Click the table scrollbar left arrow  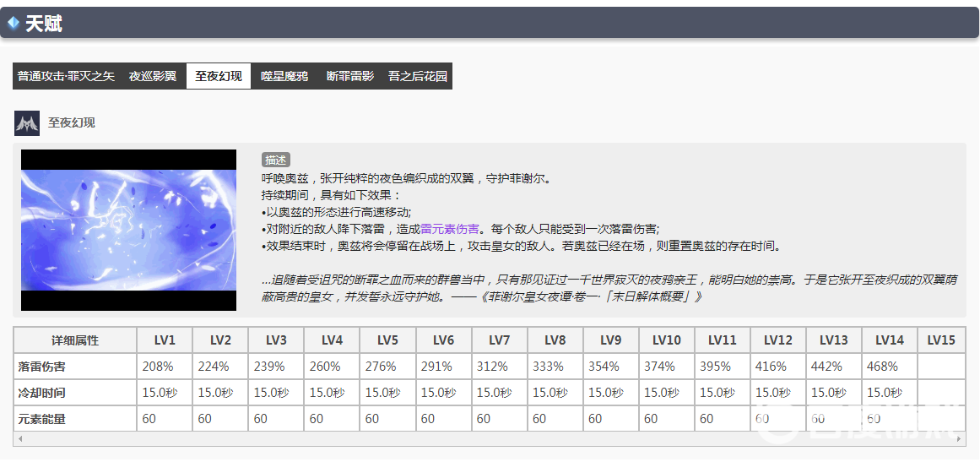point(19,440)
